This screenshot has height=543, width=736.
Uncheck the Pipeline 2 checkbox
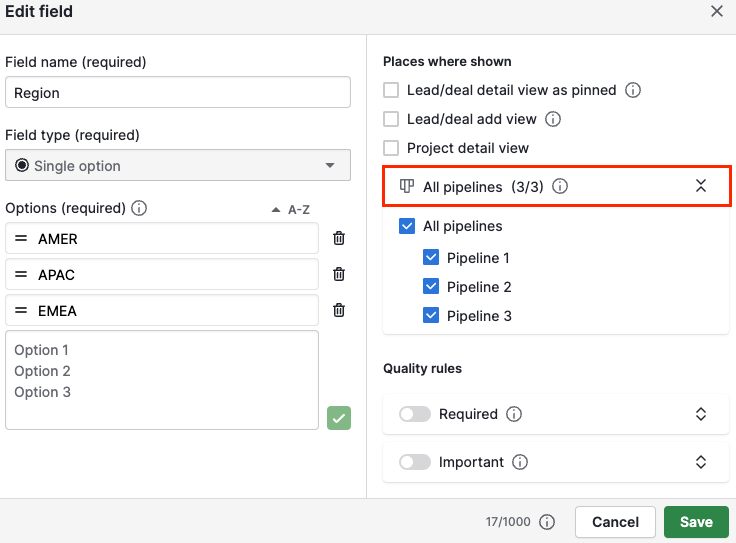pyautogui.click(x=431, y=286)
